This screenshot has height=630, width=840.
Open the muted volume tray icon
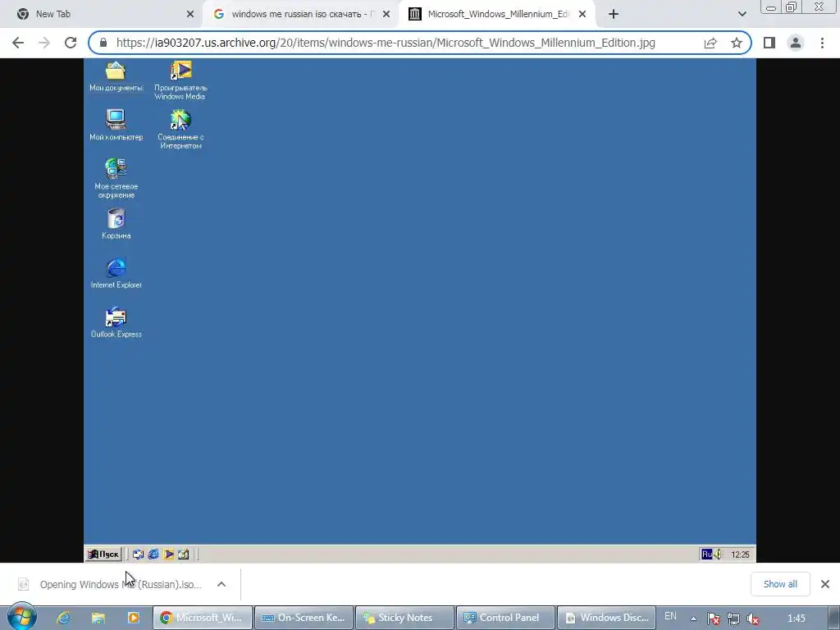point(753,619)
